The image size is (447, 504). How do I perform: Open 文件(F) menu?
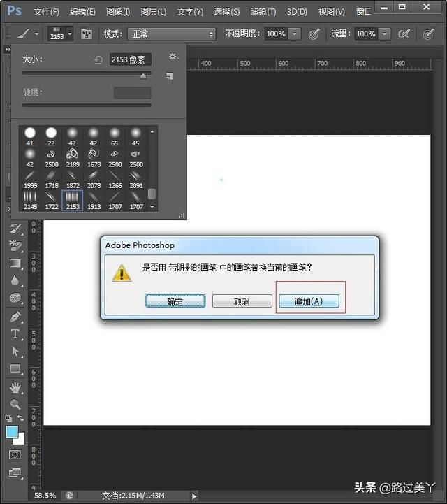click(46, 12)
